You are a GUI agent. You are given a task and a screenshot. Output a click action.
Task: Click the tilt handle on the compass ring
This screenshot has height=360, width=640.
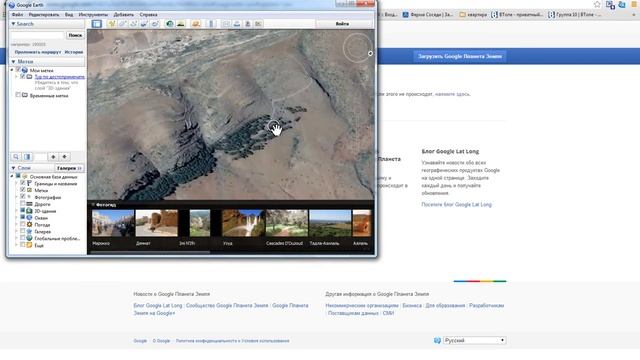[x=370, y=53]
